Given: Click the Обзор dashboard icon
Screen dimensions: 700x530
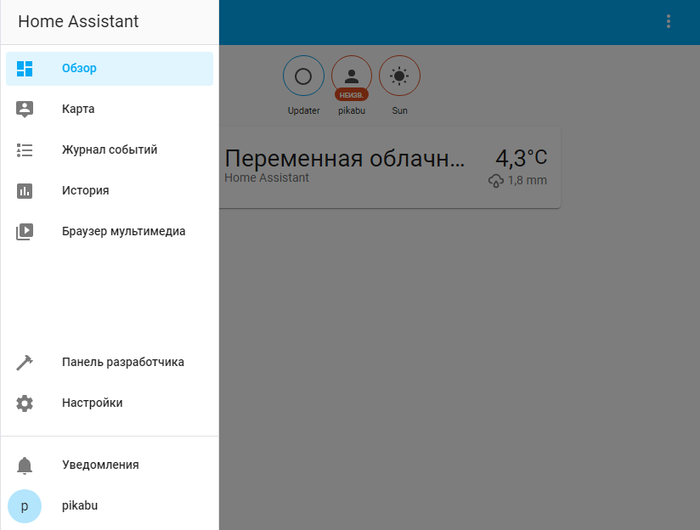Looking at the screenshot, I should point(25,69).
